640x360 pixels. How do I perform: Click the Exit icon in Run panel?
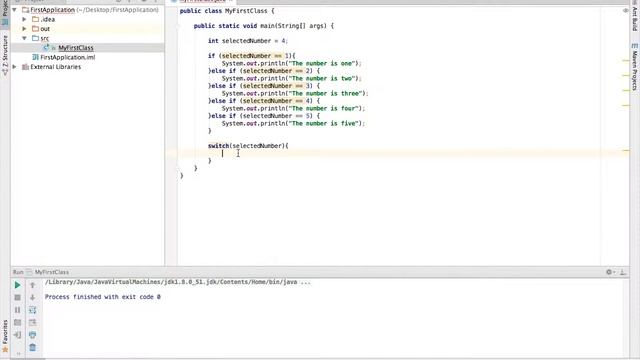coord(17,335)
